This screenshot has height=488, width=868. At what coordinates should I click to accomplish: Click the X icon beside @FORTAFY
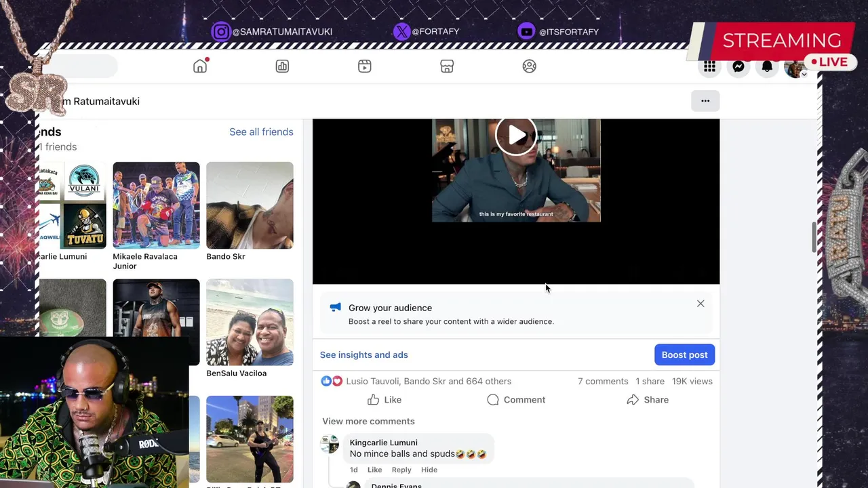pos(401,31)
